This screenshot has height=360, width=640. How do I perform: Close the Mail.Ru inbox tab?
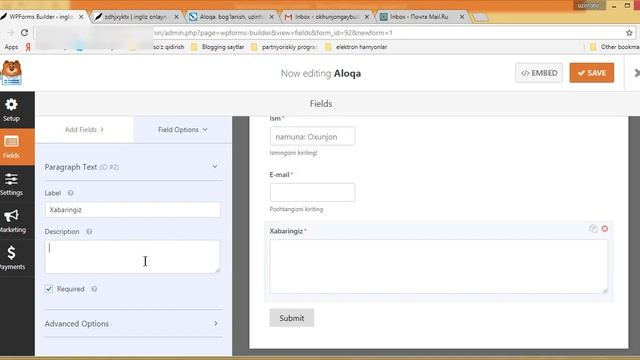point(462,17)
